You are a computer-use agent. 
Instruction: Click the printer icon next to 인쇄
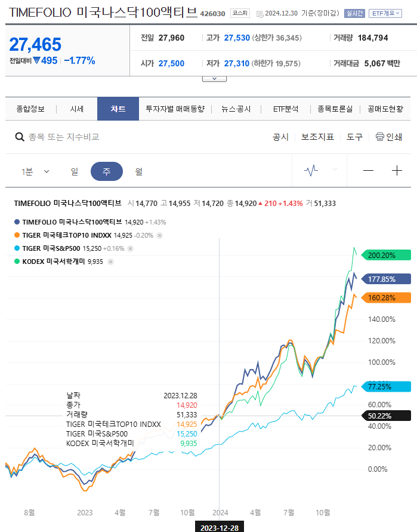379,137
